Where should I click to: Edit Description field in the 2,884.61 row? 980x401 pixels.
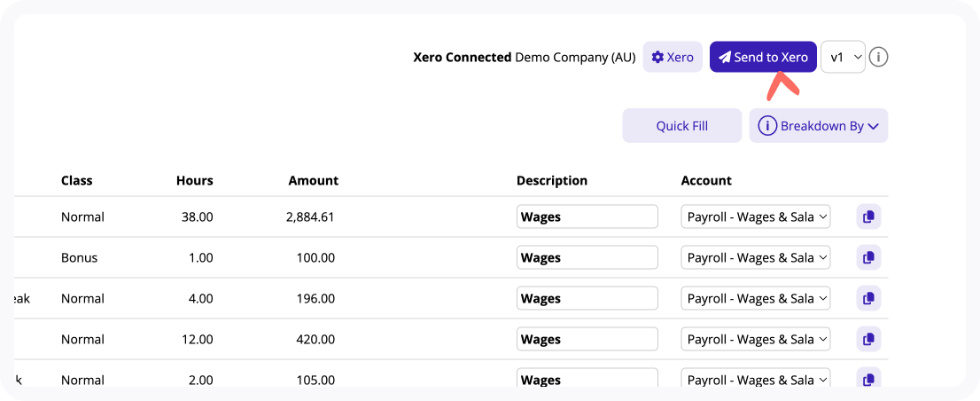(x=587, y=217)
